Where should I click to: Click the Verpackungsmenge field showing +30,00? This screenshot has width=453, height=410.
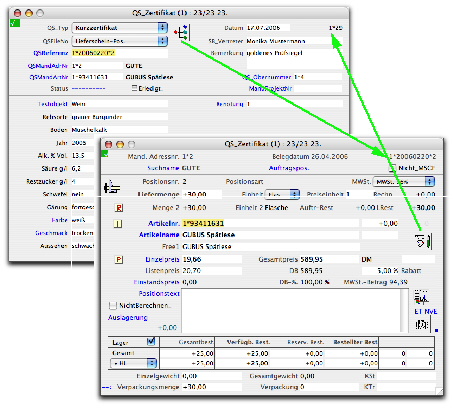212,387
